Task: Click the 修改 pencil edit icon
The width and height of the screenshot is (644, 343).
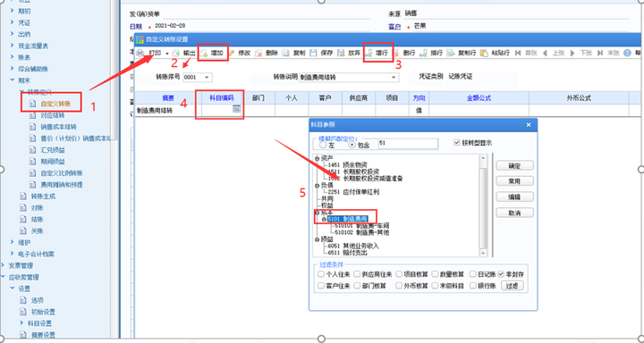Action: 232,53
